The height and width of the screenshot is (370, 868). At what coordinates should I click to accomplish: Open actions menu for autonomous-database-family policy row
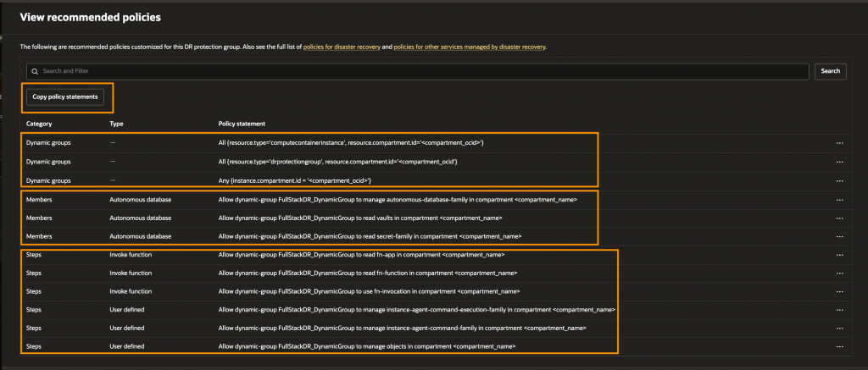839,200
